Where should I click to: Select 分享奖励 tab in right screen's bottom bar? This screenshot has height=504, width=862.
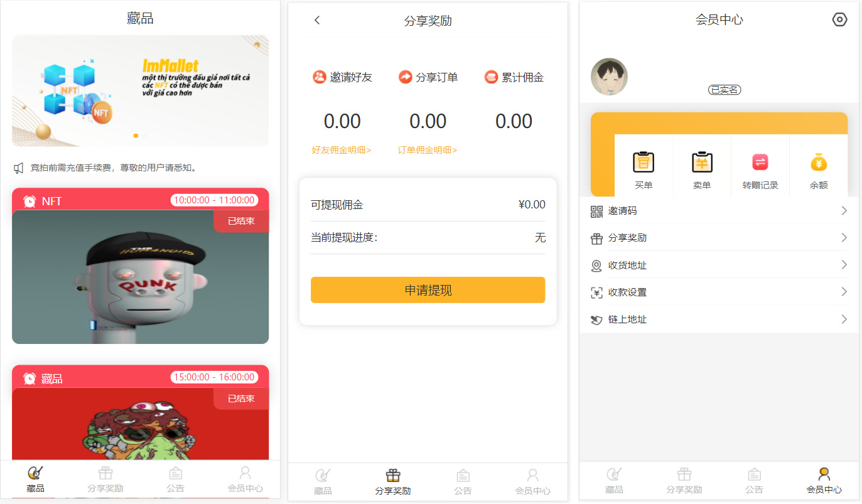coord(684,480)
